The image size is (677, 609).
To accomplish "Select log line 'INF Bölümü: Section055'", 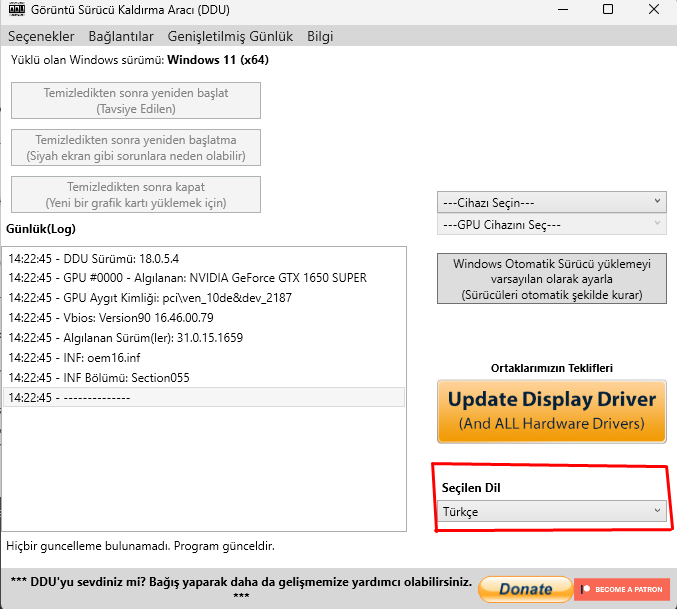I will point(204,378).
